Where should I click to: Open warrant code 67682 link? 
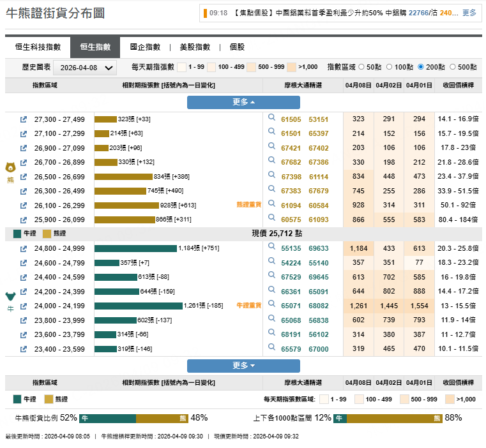pos(291,163)
